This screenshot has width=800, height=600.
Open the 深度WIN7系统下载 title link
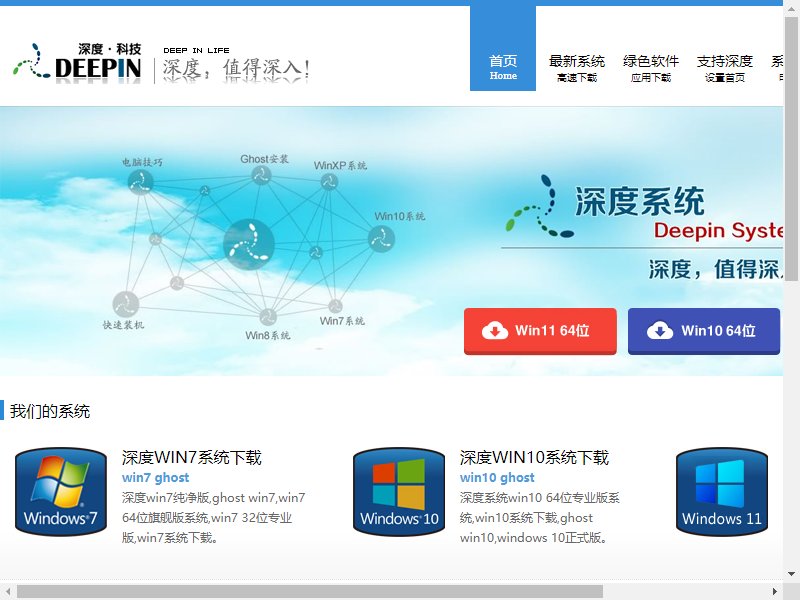[x=192, y=458]
